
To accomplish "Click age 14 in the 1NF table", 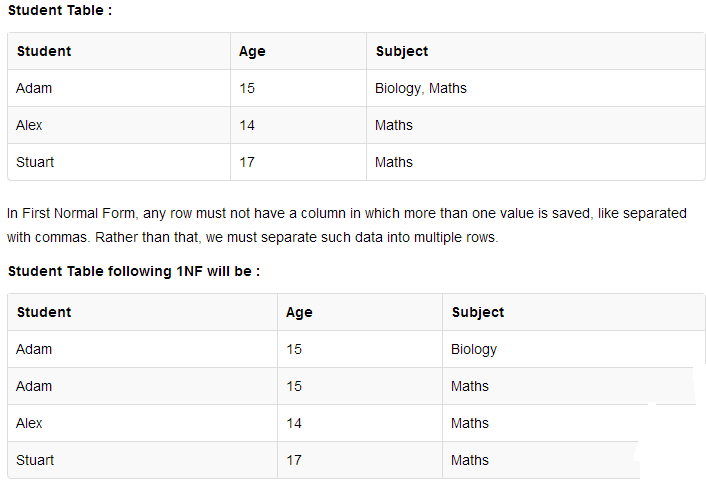I will point(294,423).
